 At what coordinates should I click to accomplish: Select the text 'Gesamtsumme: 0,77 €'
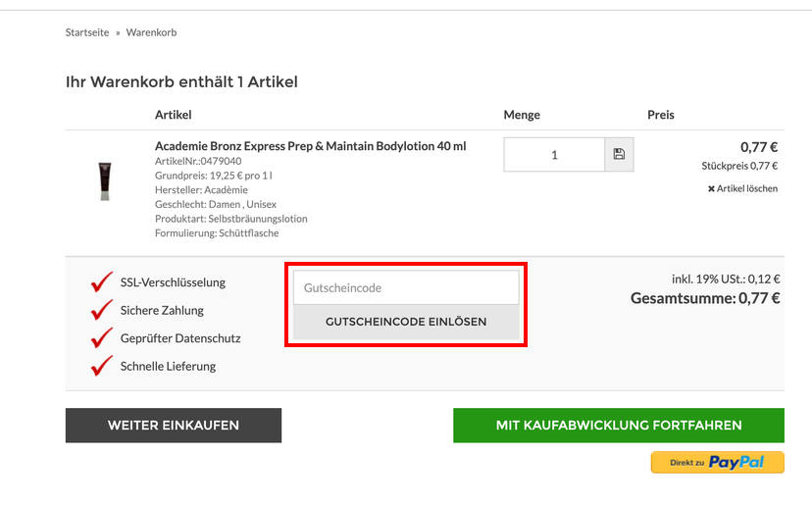pos(705,298)
